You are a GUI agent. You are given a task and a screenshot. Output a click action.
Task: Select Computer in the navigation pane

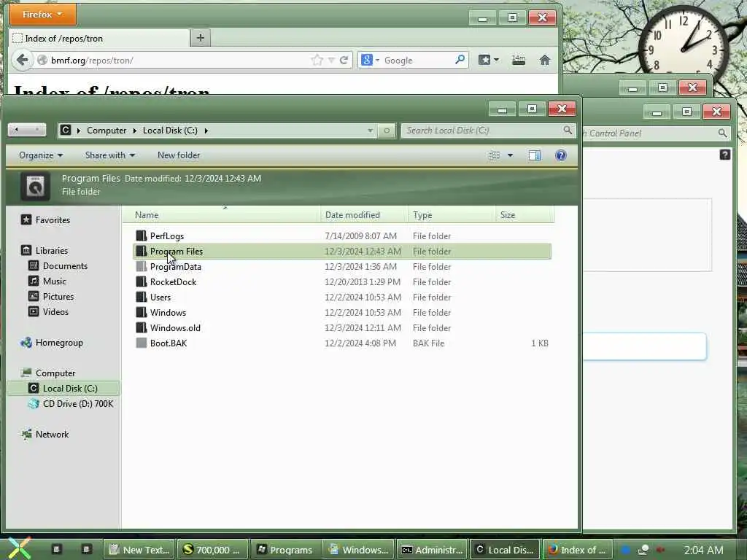point(55,373)
